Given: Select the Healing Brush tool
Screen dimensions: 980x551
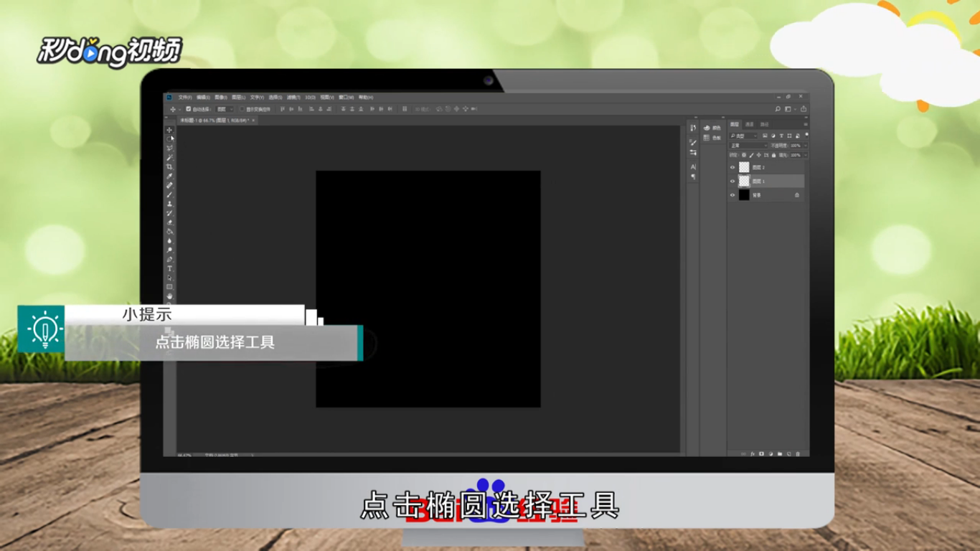Looking at the screenshot, I should click(x=169, y=185).
